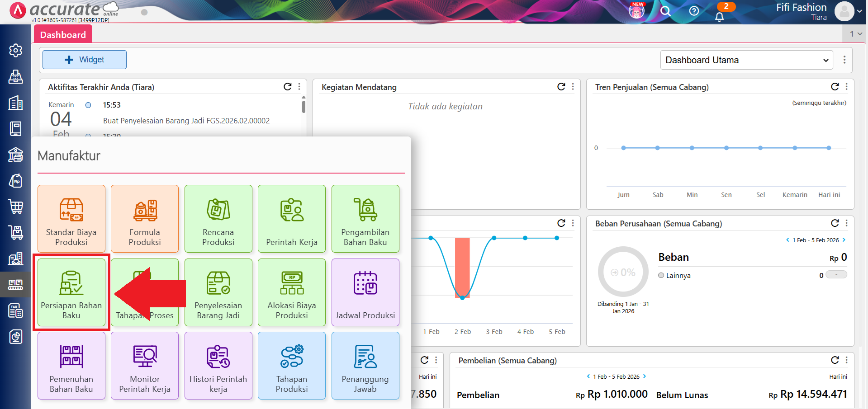Open dashboard options three-dot menu

click(x=844, y=60)
